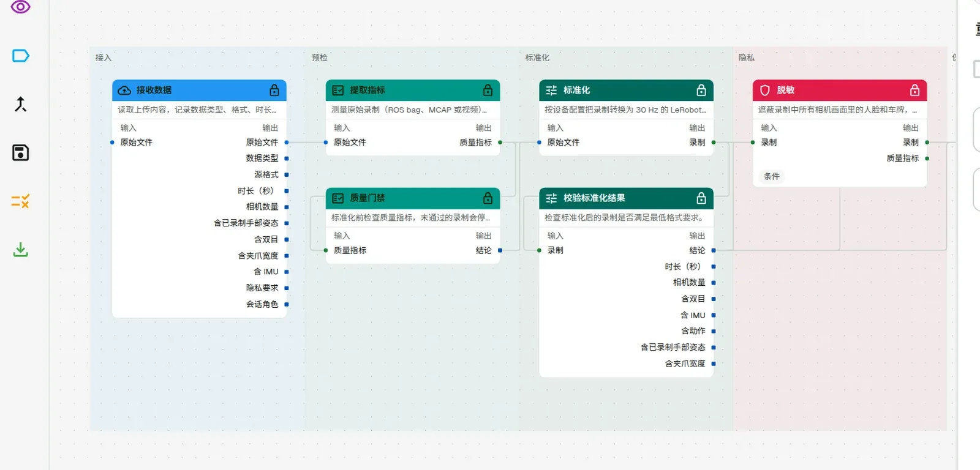The width and height of the screenshot is (980, 470).
Task: Select the 接收数据 node title
Action: tap(154, 90)
